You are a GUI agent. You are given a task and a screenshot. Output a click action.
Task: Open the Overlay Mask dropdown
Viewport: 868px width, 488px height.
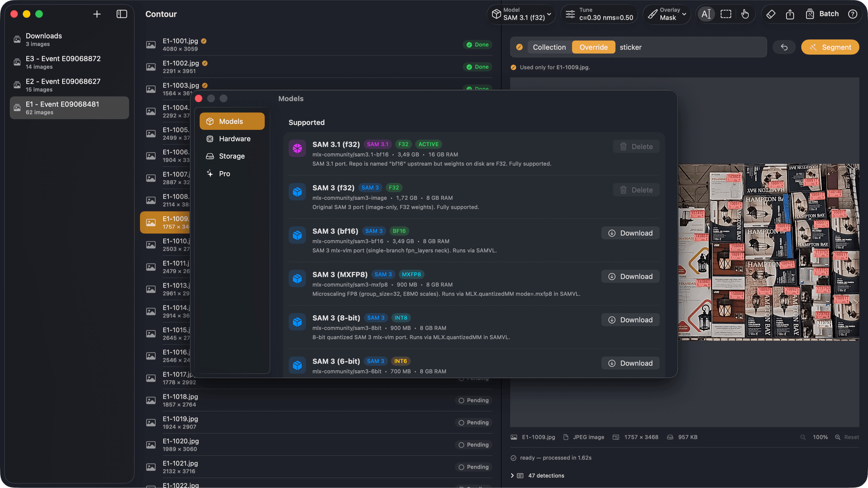pyautogui.click(x=667, y=14)
